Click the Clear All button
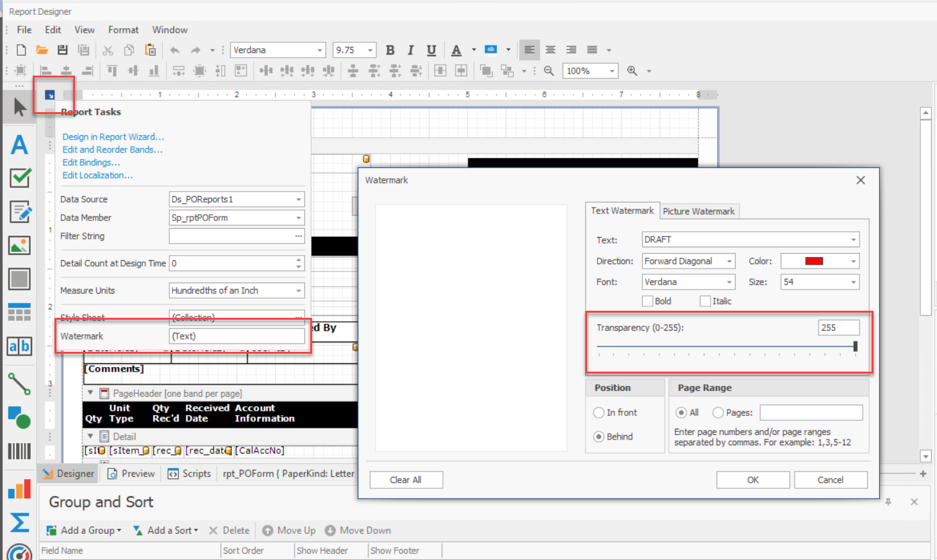 [405, 480]
